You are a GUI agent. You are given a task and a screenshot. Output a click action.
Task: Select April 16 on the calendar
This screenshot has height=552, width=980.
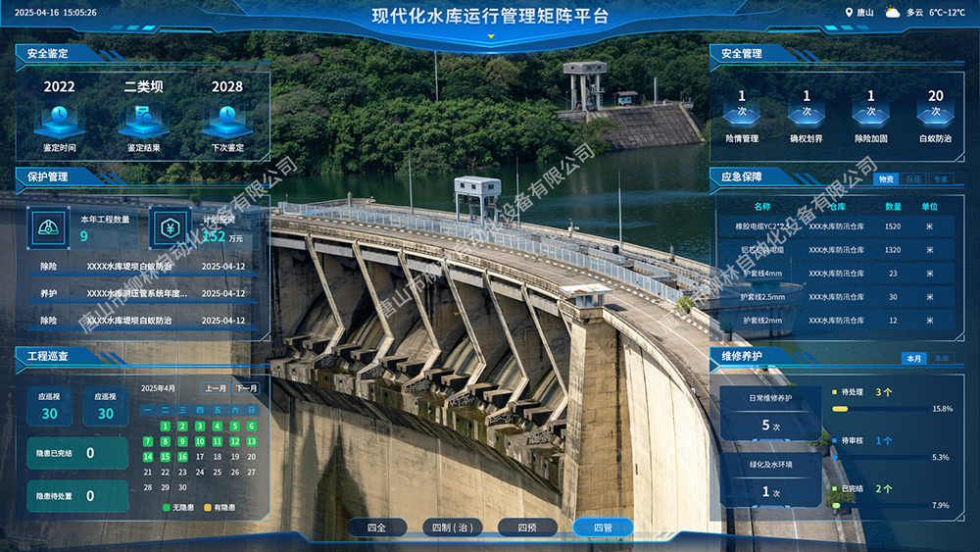pos(182,457)
